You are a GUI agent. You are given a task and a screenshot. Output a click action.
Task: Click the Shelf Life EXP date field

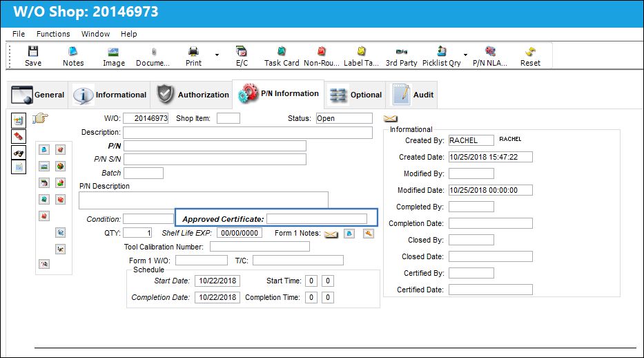240,233
